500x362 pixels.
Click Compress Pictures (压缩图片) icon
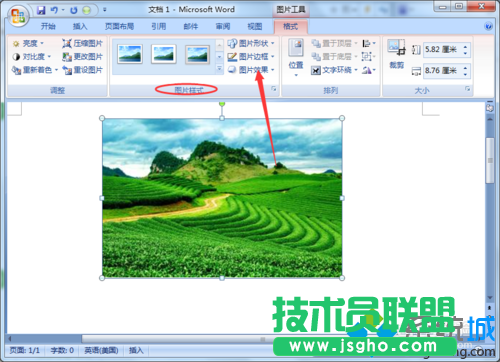coord(67,43)
